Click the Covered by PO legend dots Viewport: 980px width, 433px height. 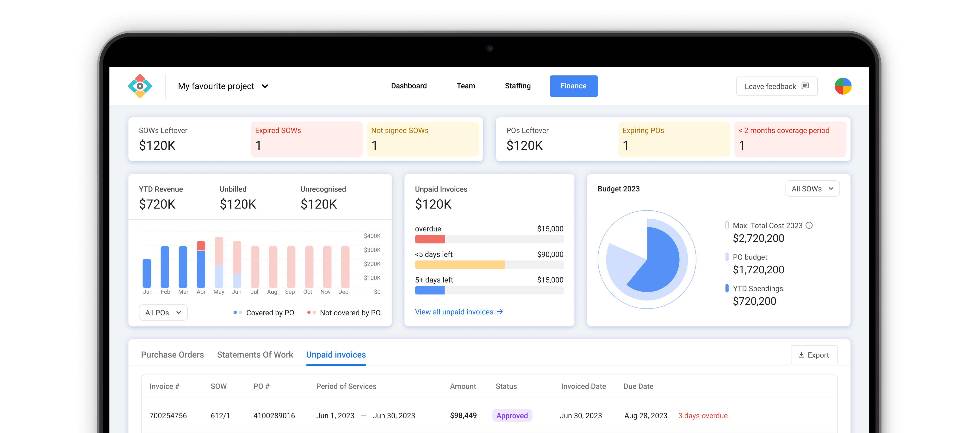click(238, 312)
